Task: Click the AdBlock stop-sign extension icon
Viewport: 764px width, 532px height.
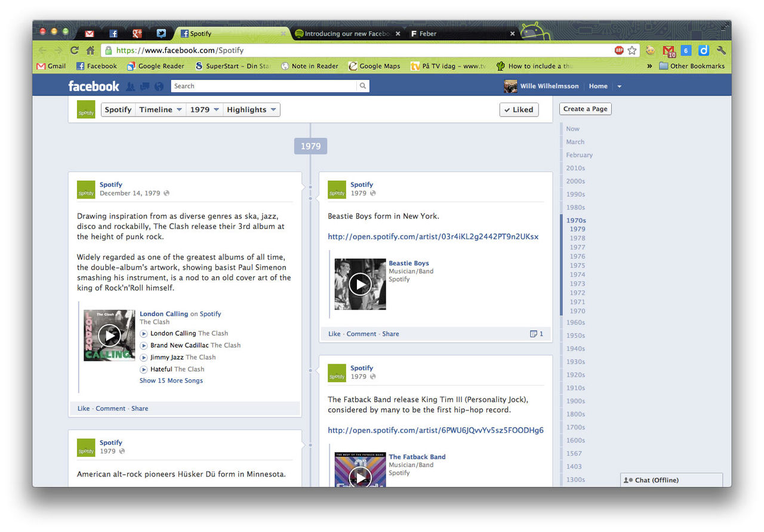Action: coord(619,51)
